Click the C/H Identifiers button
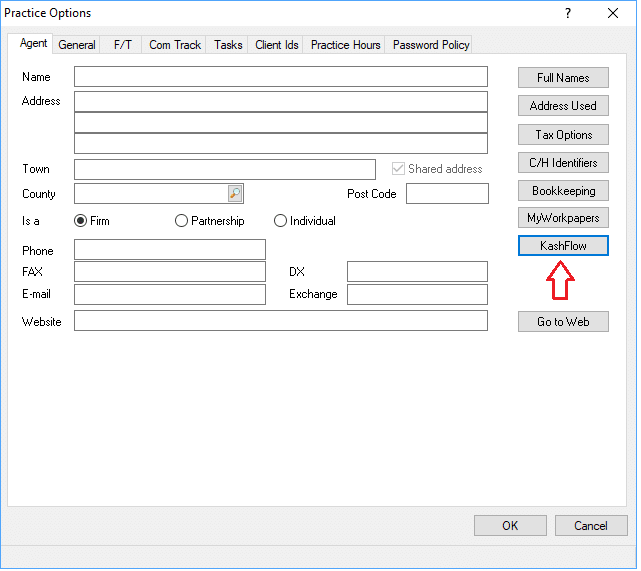Viewport: 641px width, 571px height. point(563,163)
